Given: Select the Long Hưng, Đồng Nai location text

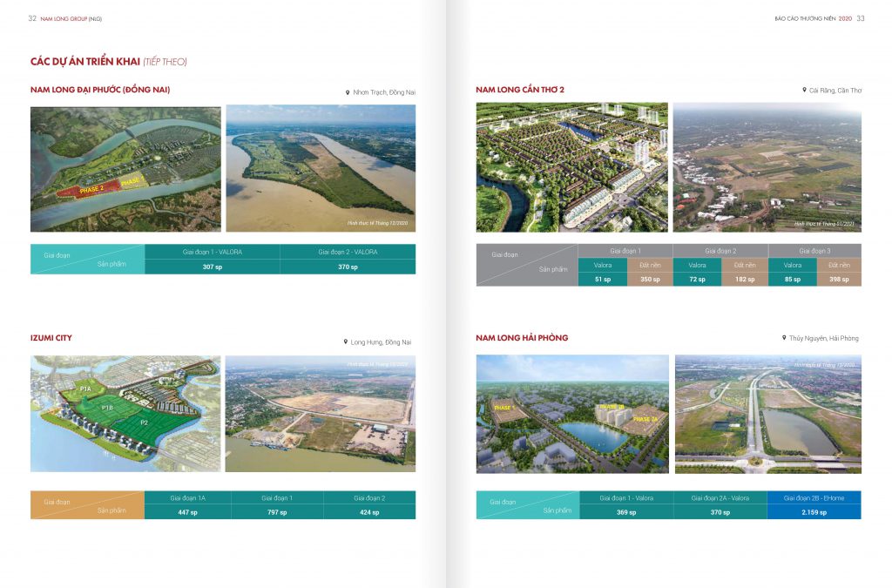Looking at the screenshot, I should [x=381, y=342].
